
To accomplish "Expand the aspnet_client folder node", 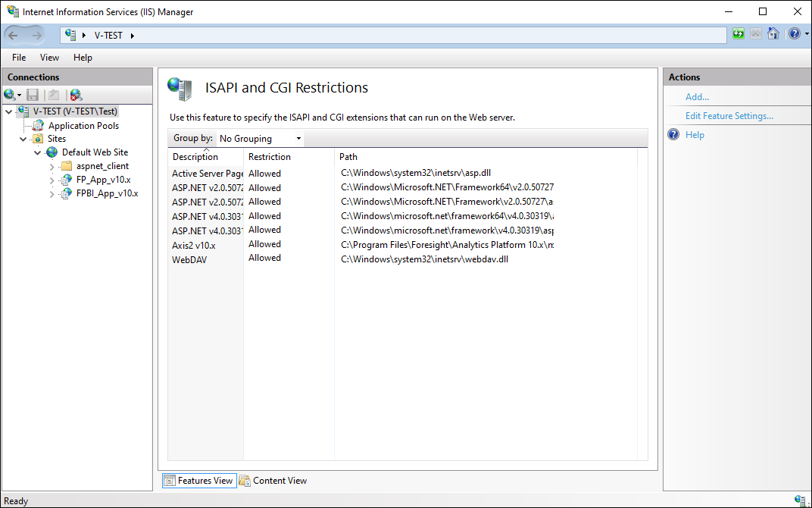I will click(52, 166).
